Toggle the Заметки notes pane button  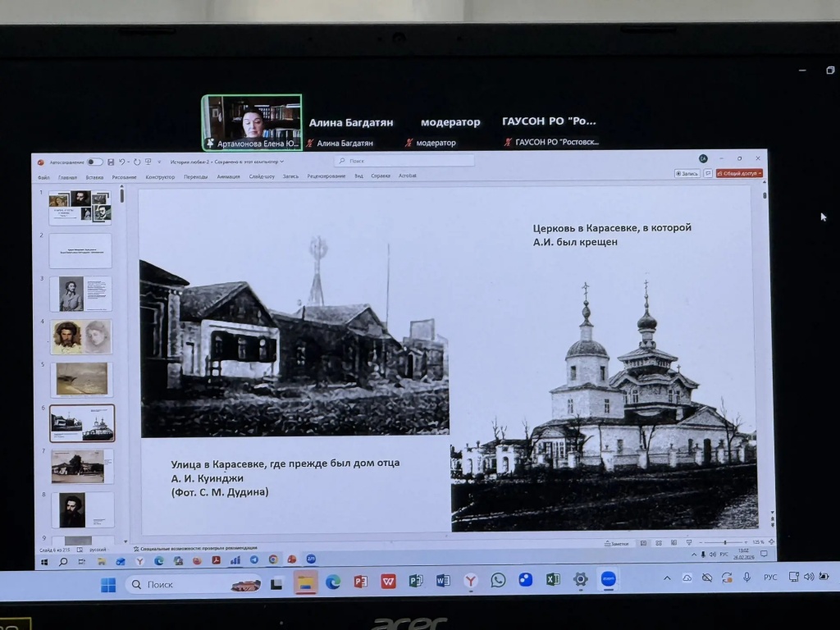pos(616,543)
